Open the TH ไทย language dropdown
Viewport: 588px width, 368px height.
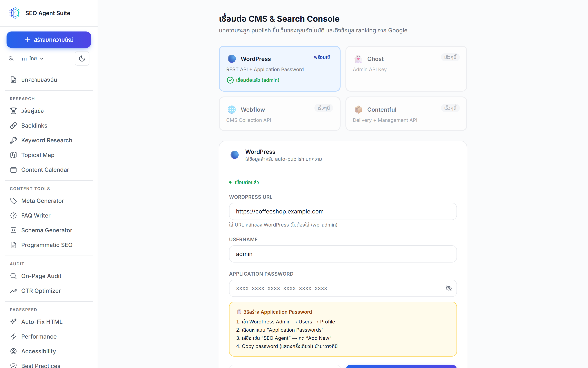[x=32, y=58]
